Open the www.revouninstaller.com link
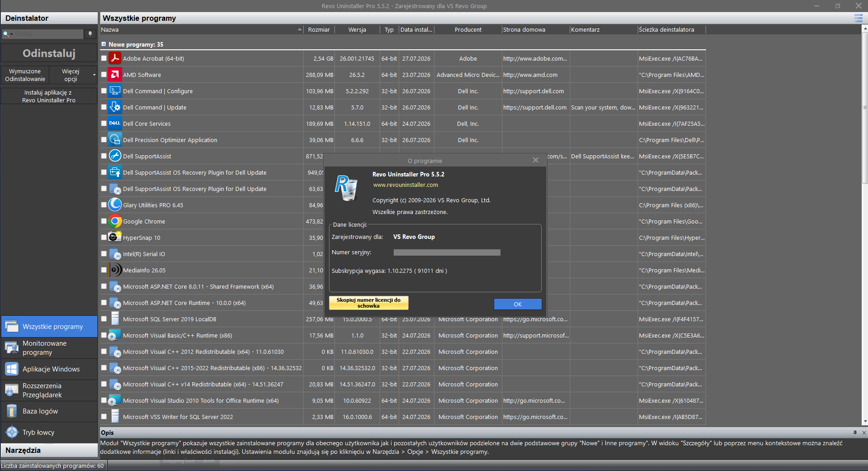Viewport: 868px width, 471px height. click(x=405, y=185)
